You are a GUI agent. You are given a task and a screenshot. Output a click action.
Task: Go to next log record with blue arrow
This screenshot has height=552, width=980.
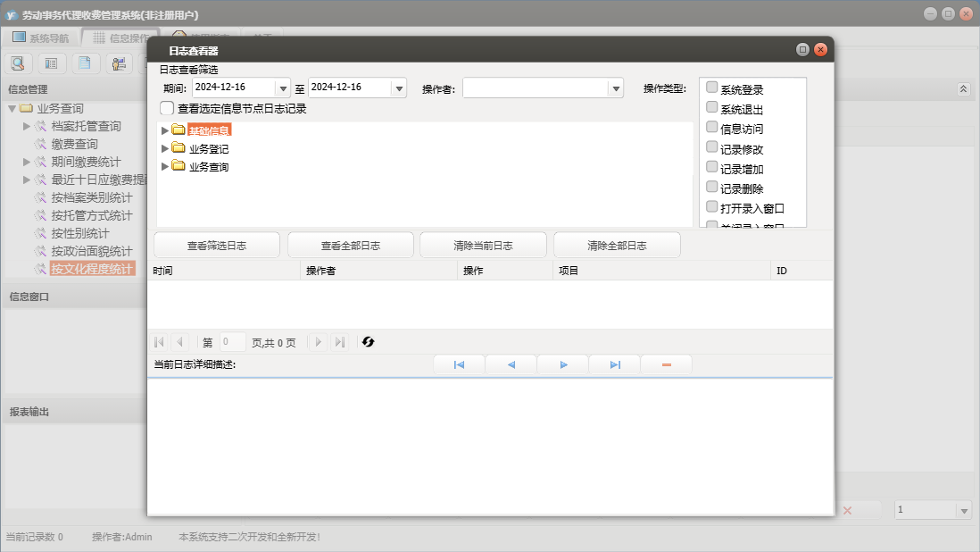[x=563, y=364]
